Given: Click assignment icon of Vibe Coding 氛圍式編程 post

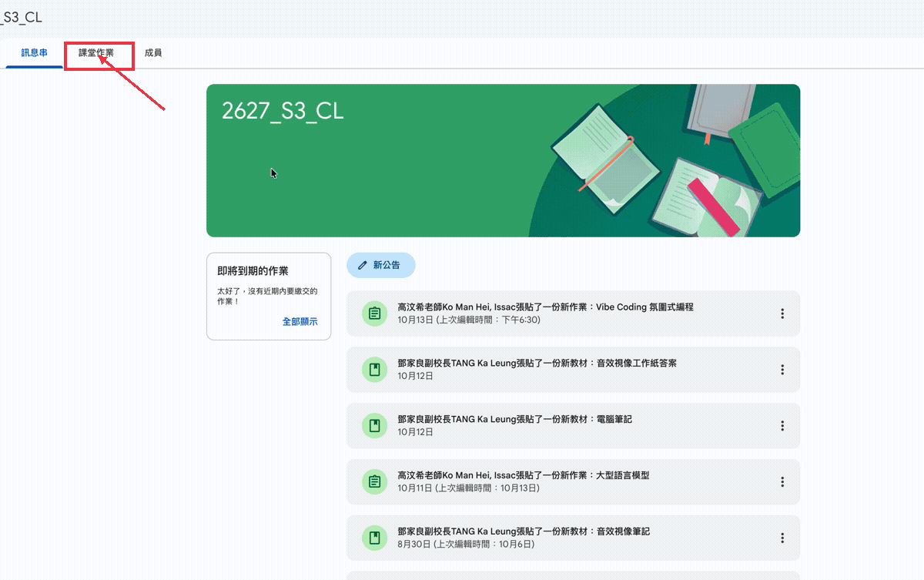Looking at the screenshot, I should (x=374, y=313).
